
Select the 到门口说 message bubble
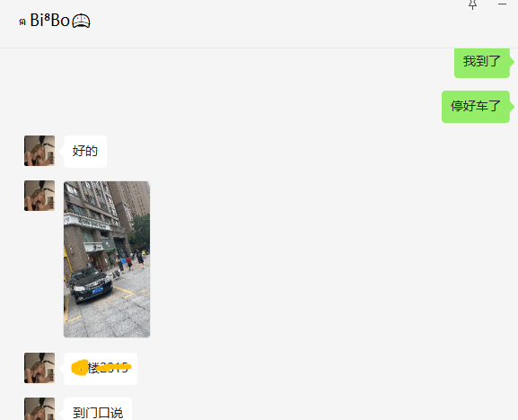click(98, 409)
